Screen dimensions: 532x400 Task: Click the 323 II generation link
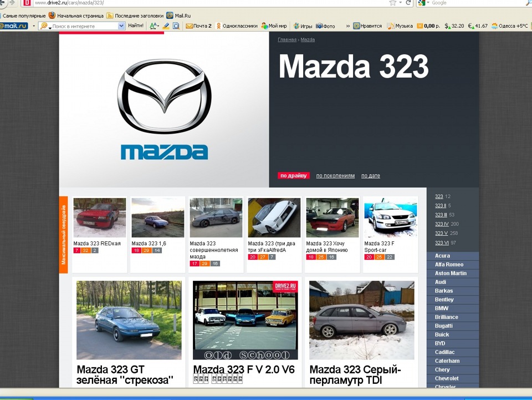[x=441, y=205]
